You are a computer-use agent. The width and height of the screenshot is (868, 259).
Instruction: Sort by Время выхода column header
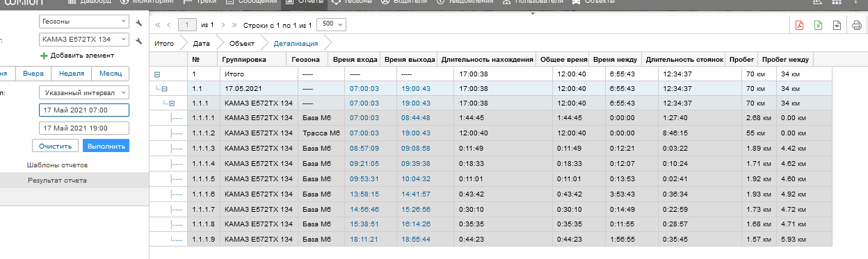point(410,60)
